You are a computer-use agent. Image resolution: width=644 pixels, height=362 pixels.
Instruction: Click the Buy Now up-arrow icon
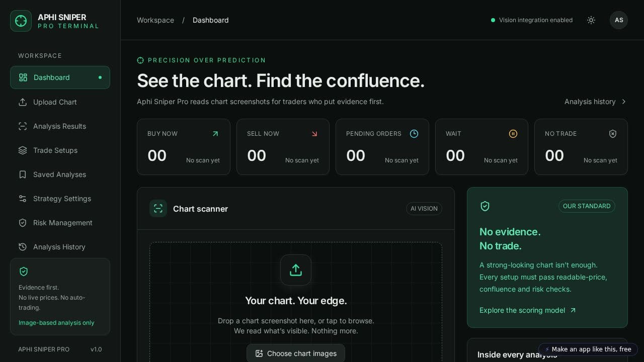pyautogui.click(x=215, y=134)
